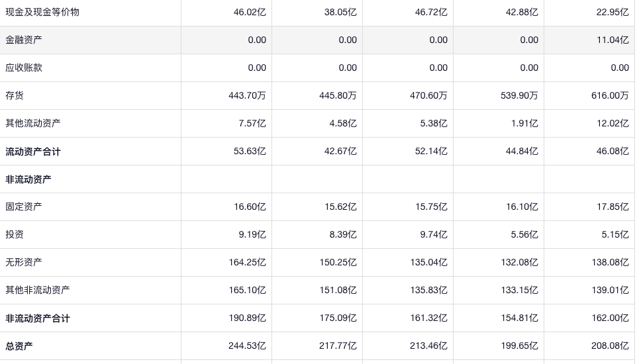Viewport: 639px width, 364px height.
Task: Select the 46.02亿 cash value cell
Action: 250,12
